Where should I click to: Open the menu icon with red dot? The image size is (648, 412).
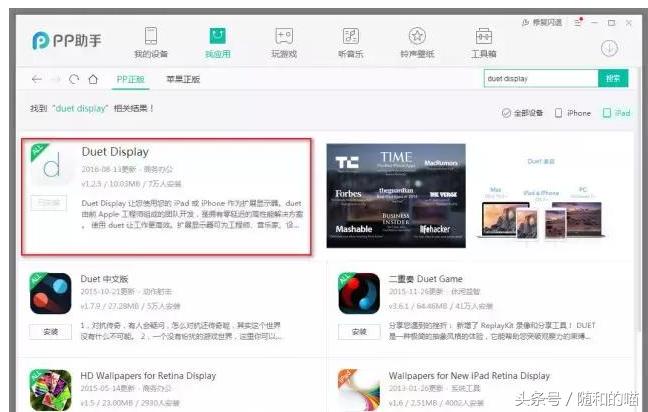(578, 22)
